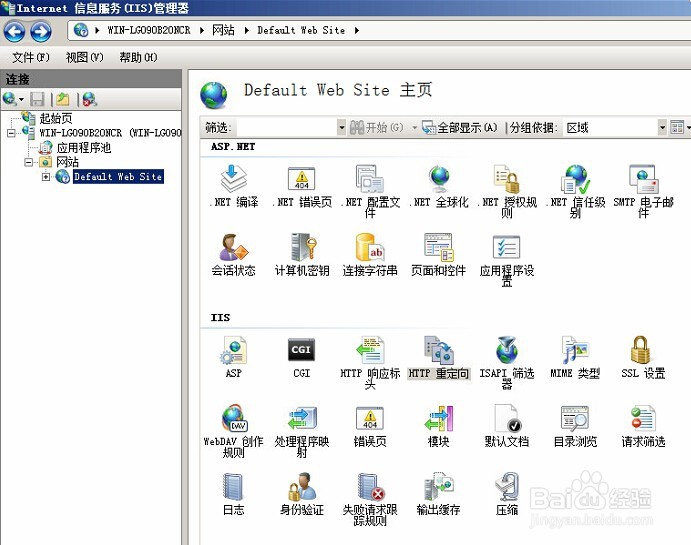Open the .NET 错误页 feature
This screenshot has width=691, height=545.
pyautogui.click(x=302, y=186)
